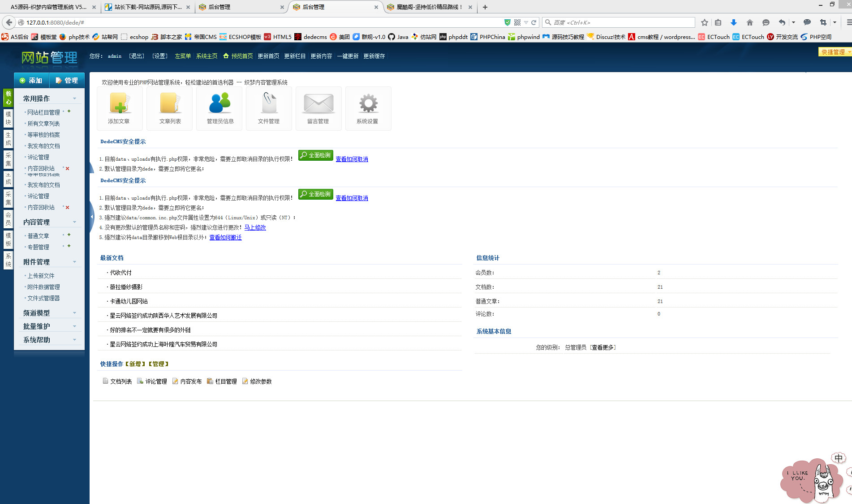This screenshot has height=504, width=852.
Task: Open the bookmarks list icon in toolbar
Action: coord(718,22)
